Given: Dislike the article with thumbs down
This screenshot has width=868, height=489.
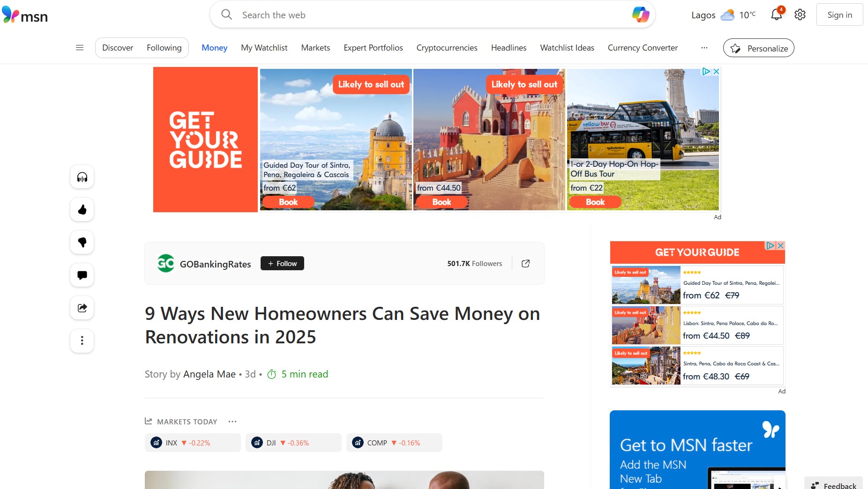Looking at the screenshot, I should [82, 243].
